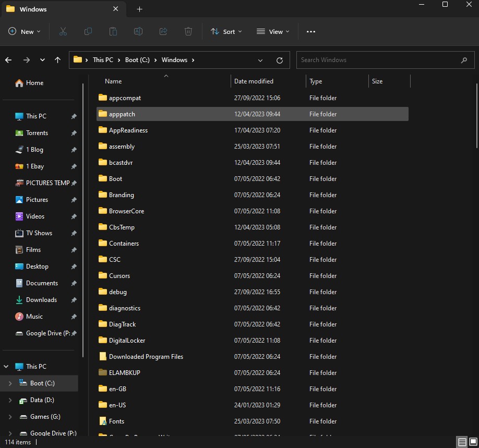Click Boot (C:) in the address breadcrumb
This screenshot has height=448, width=479.
tap(137, 60)
